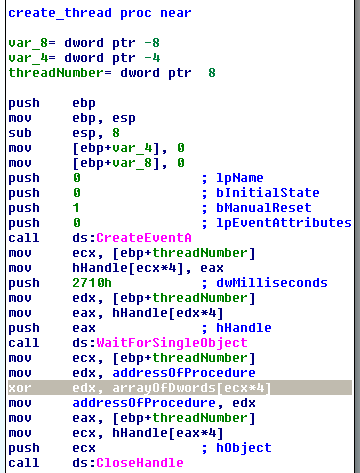
Task: Click the dwMilliseconds comment
Action: 265,283
